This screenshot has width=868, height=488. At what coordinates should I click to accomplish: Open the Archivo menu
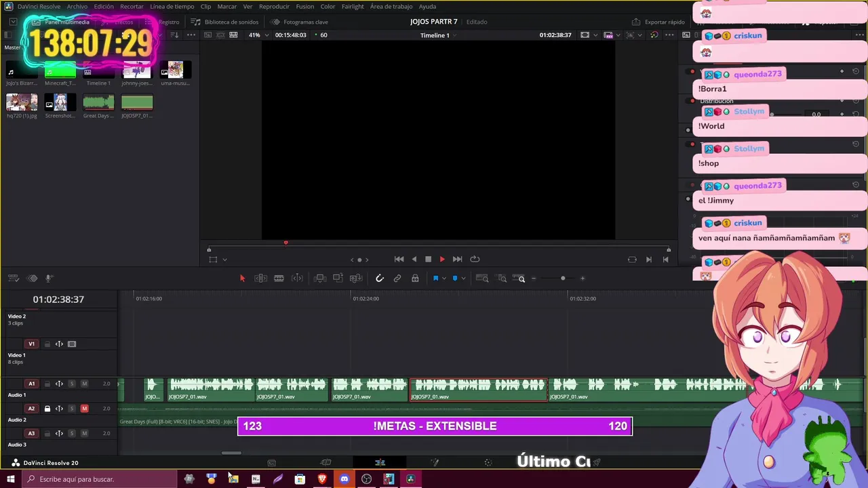point(77,6)
